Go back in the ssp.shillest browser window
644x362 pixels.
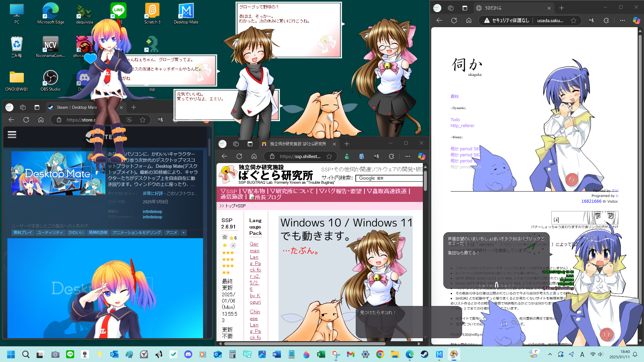[x=225, y=156]
